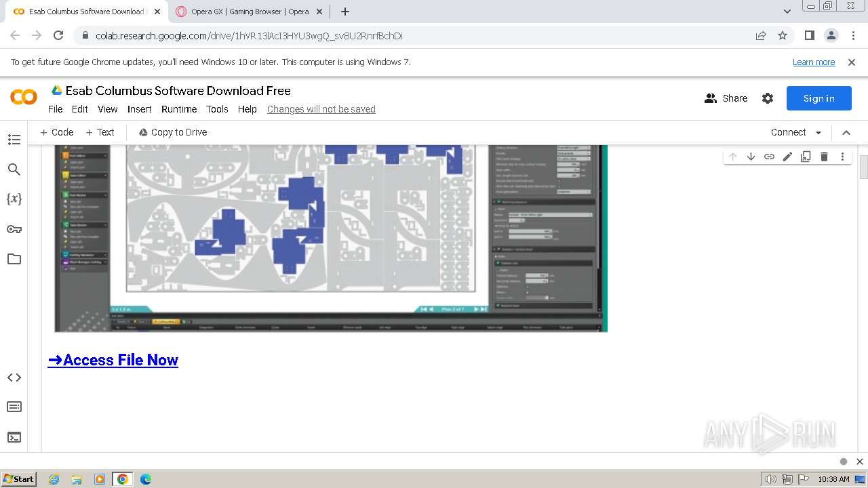Viewport: 868px width, 488px height.
Task: Follow the Access File Now link
Action: (113, 360)
